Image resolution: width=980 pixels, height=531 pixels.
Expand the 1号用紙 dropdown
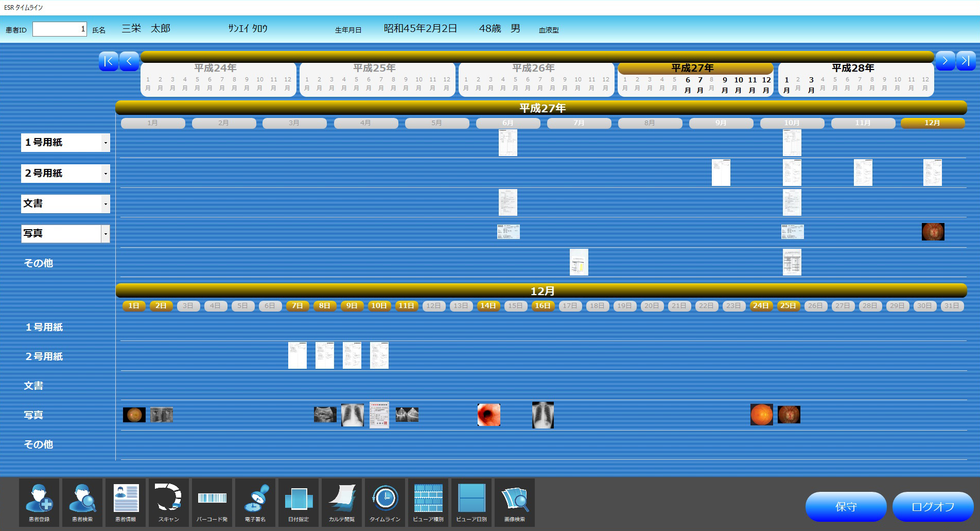106,143
